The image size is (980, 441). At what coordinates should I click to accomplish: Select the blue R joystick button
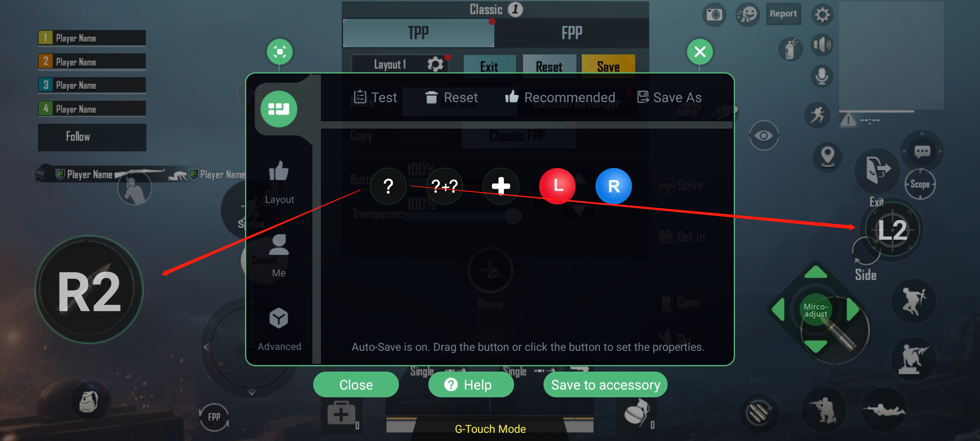[x=614, y=186]
